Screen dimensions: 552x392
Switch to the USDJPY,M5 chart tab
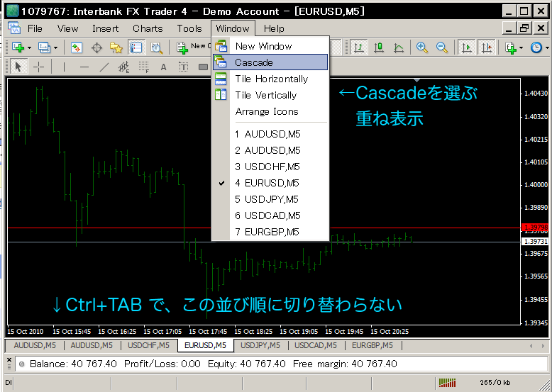coord(260,345)
